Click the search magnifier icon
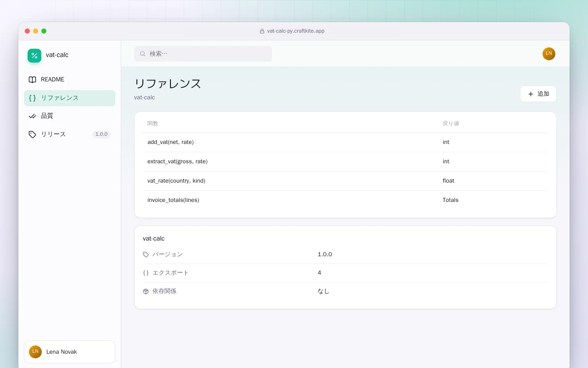Image resolution: width=588 pixels, height=368 pixels. 143,54
